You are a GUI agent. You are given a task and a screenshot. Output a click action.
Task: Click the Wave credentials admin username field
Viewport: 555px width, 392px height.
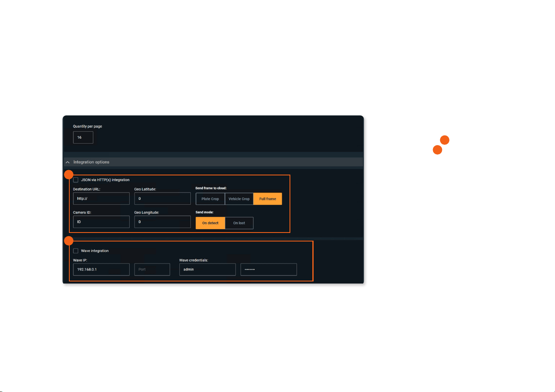(x=208, y=270)
